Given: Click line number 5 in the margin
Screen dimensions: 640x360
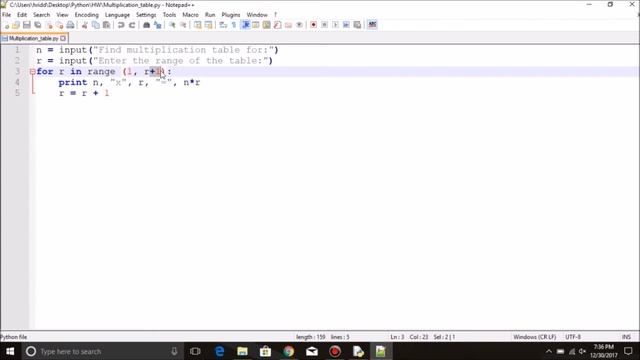Looking at the screenshot, I should pyautogui.click(x=17, y=93).
